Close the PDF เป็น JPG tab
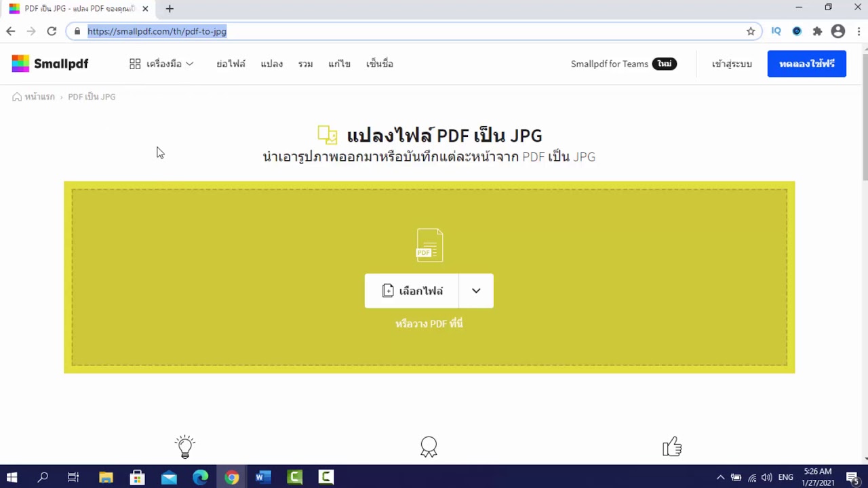868x488 pixels. [146, 9]
